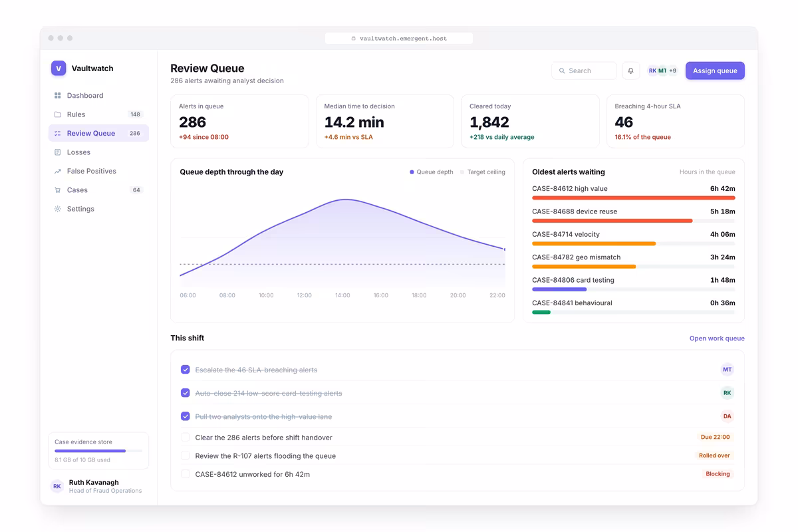Click the Blocking tag
The image size is (798, 532).
[x=718, y=474]
